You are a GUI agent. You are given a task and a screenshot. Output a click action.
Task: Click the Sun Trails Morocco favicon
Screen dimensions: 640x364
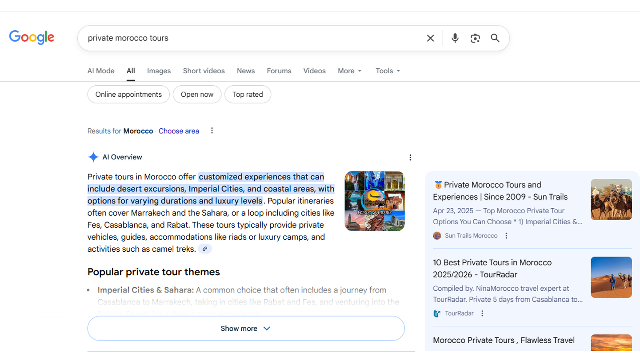pyautogui.click(x=437, y=236)
